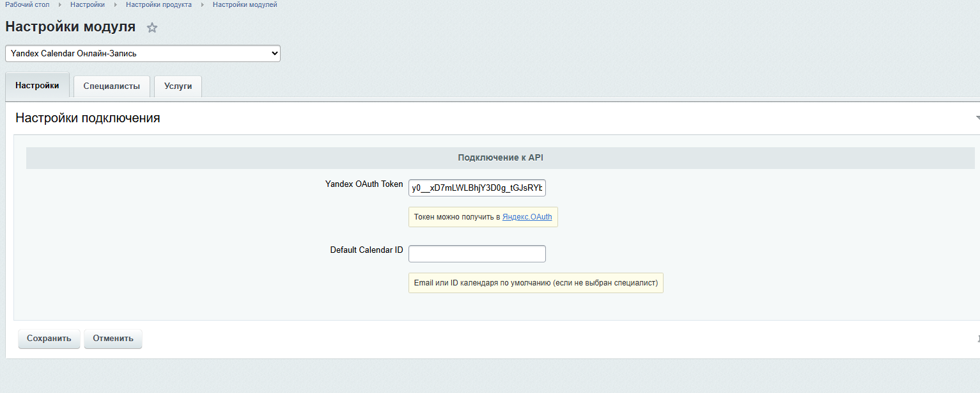Screen dimensions: 980x393
Task: Open arrow menu after Настройки breadcrumb
Action: (116, 4)
